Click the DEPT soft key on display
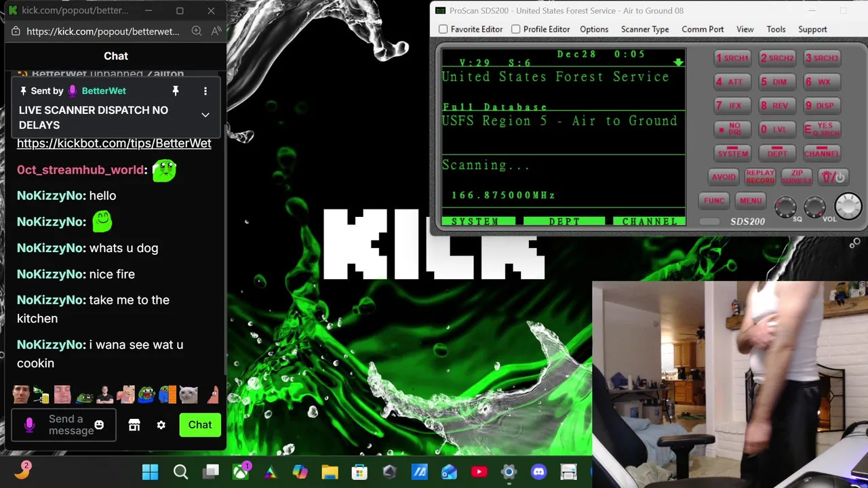The height and width of the screenshot is (488, 868). click(564, 222)
